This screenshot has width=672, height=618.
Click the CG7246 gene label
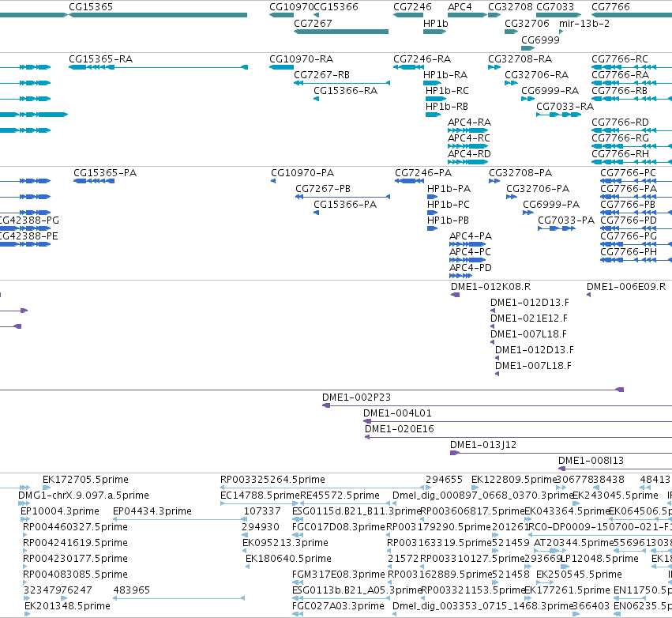pyautogui.click(x=412, y=7)
